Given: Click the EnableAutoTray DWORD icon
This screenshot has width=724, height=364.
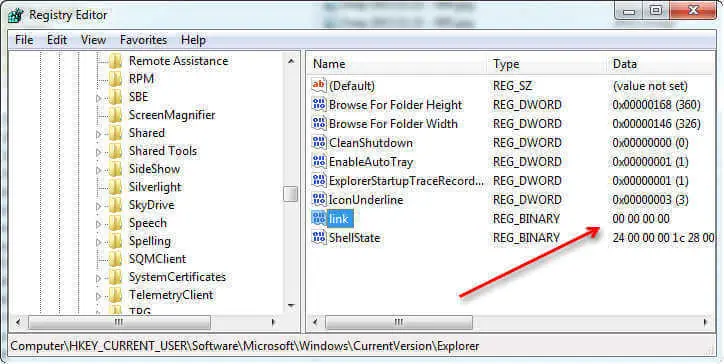Looking at the screenshot, I should click(319, 162).
